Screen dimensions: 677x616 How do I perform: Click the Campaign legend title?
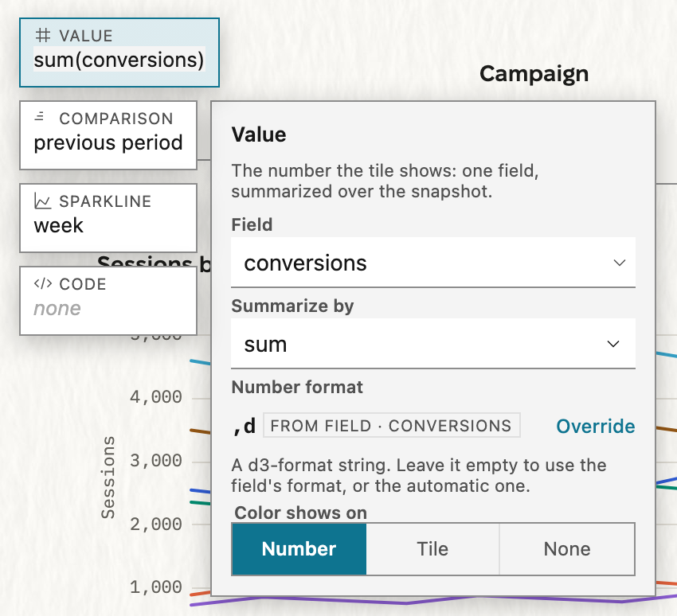click(534, 74)
